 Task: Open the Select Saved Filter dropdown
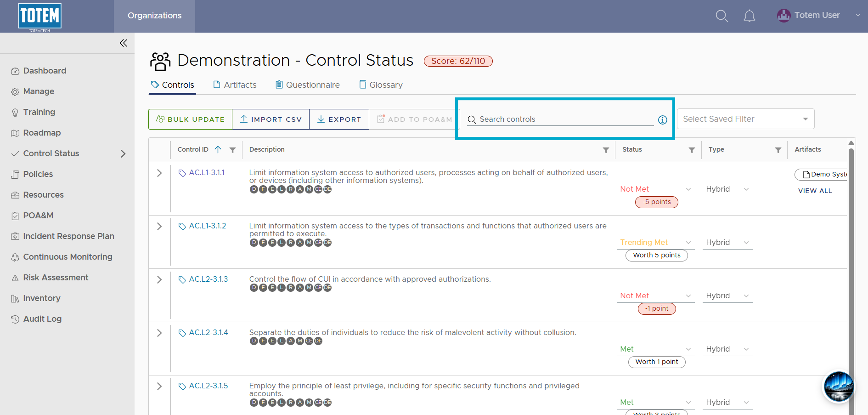pyautogui.click(x=745, y=119)
